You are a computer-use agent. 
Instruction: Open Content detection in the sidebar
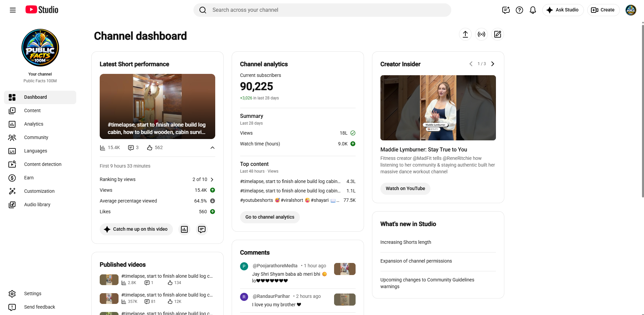tap(40, 164)
